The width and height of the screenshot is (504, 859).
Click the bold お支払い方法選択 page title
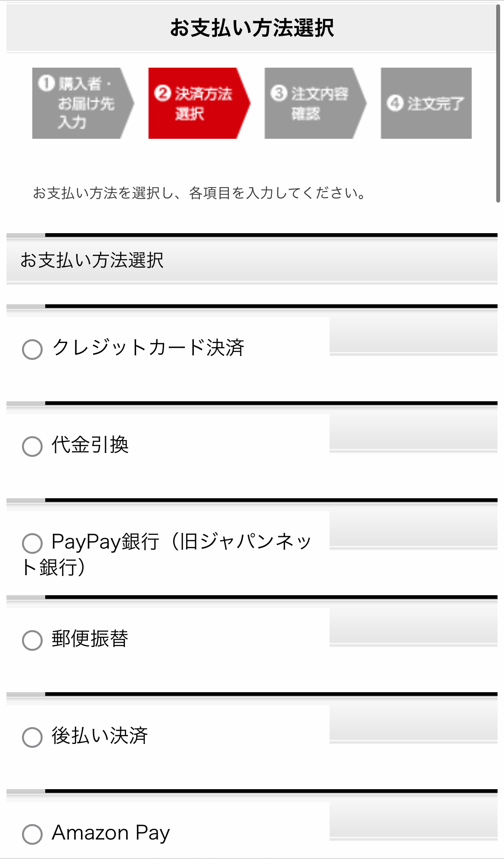pyautogui.click(x=252, y=28)
